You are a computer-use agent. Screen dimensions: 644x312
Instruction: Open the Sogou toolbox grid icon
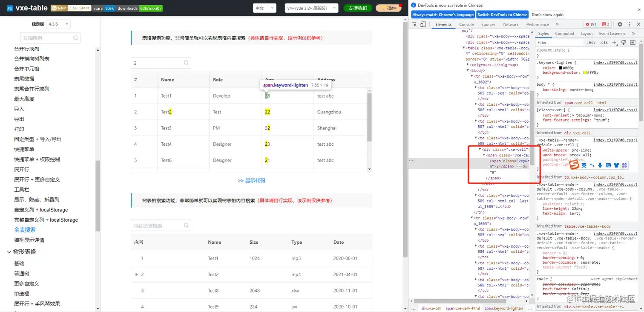624,165
